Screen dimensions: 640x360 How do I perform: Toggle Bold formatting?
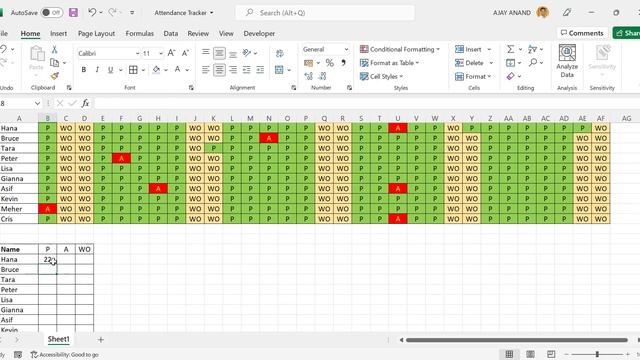(x=84, y=70)
